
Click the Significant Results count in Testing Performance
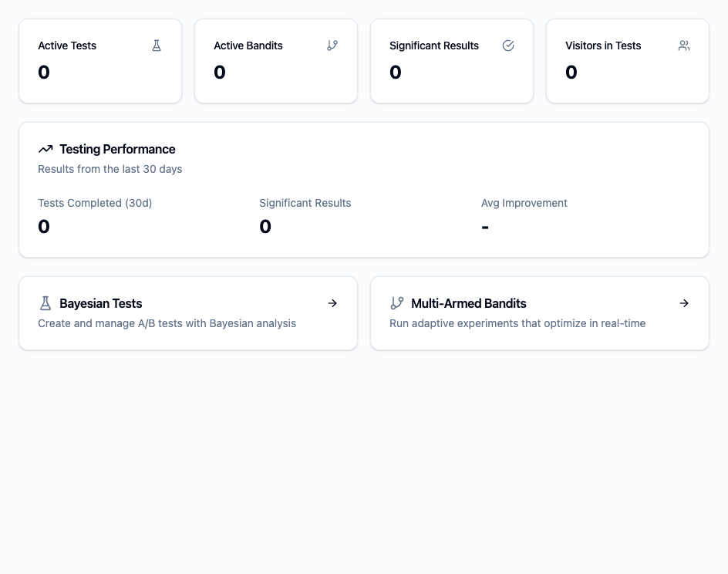pyautogui.click(x=265, y=226)
